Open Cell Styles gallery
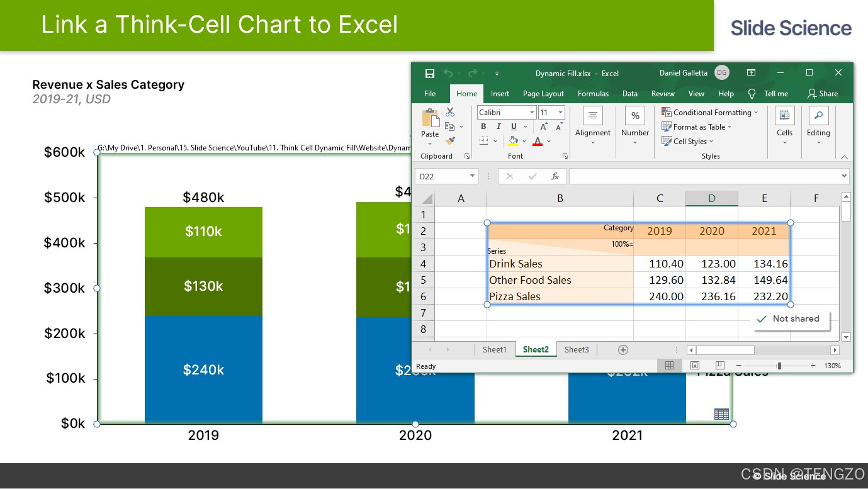Image resolution: width=868 pixels, height=489 pixels. (x=688, y=141)
